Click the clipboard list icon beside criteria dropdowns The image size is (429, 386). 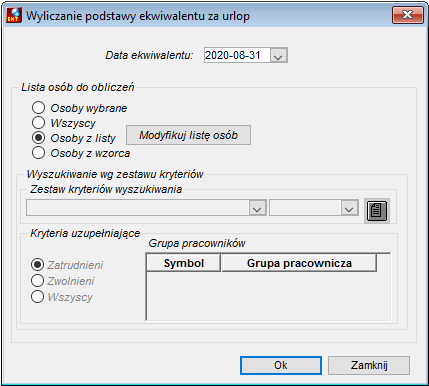click(x=377, y=211)
